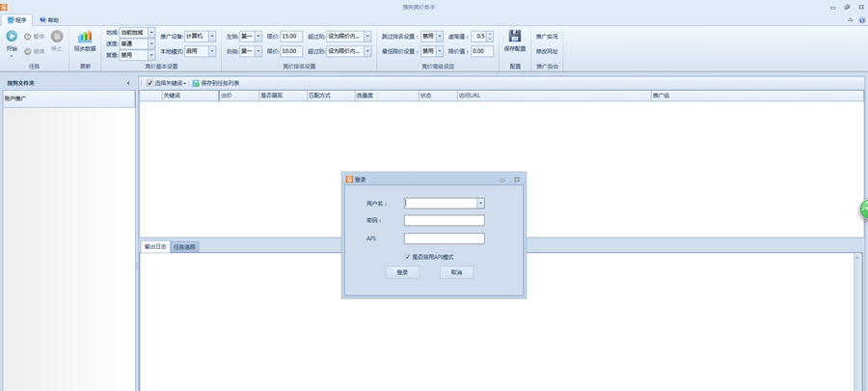Image resolution: width=868 pixels, height=391 pixels.
Task: Click the 出价 column header
Action: click(x=239, y=96)
